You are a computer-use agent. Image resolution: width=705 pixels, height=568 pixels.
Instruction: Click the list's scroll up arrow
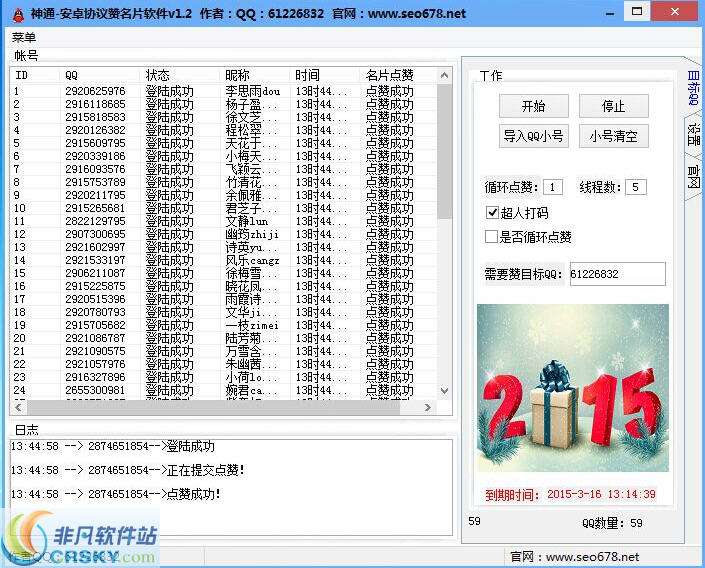(446, 74)
